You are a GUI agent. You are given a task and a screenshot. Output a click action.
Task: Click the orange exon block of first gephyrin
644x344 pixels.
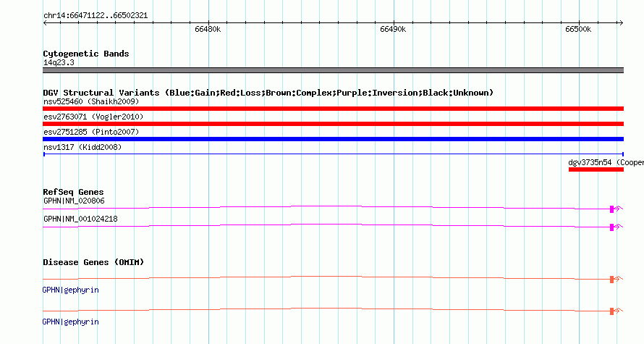pyautogui.click(x=611, y=280)
